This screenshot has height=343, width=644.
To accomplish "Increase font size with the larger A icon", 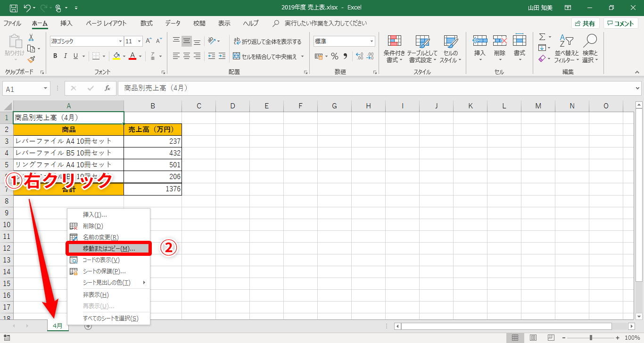I will coord(149,41).
